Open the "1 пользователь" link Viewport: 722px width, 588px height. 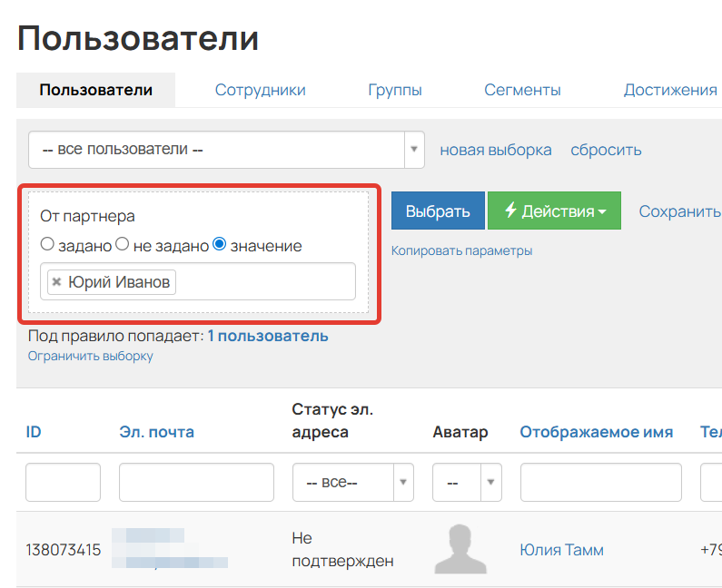click(x=268, y=336)
